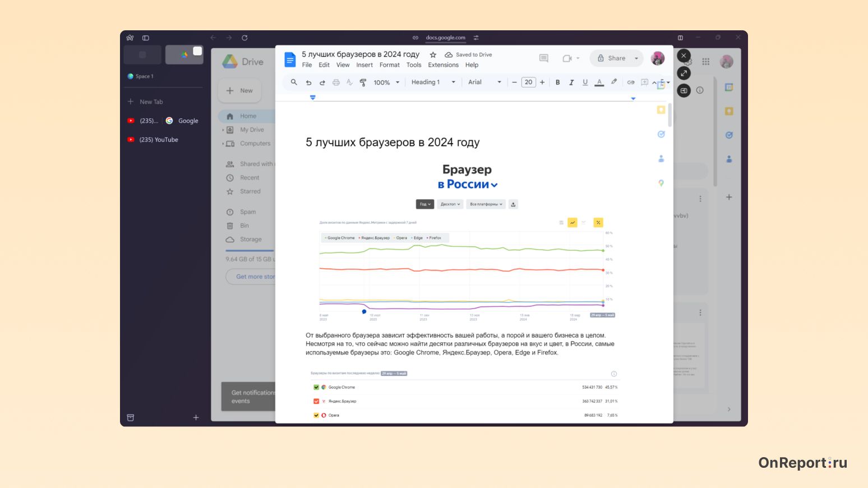Click the document vertical scrollbar
Image resolution: width=868 pixels, height=488 pixels.
click(670, 115)
